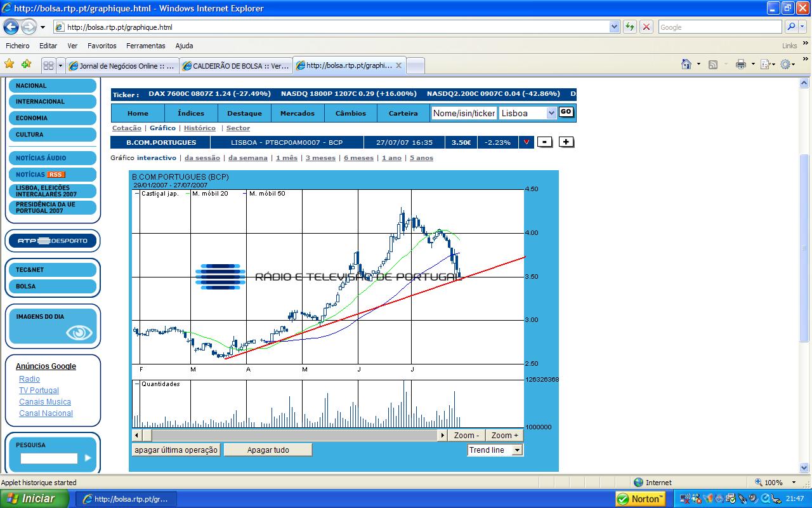This screenshot has width=812, height=508.
Task: Click the Add to Favorites plus-star icon
Action: (x=26, y=64)
